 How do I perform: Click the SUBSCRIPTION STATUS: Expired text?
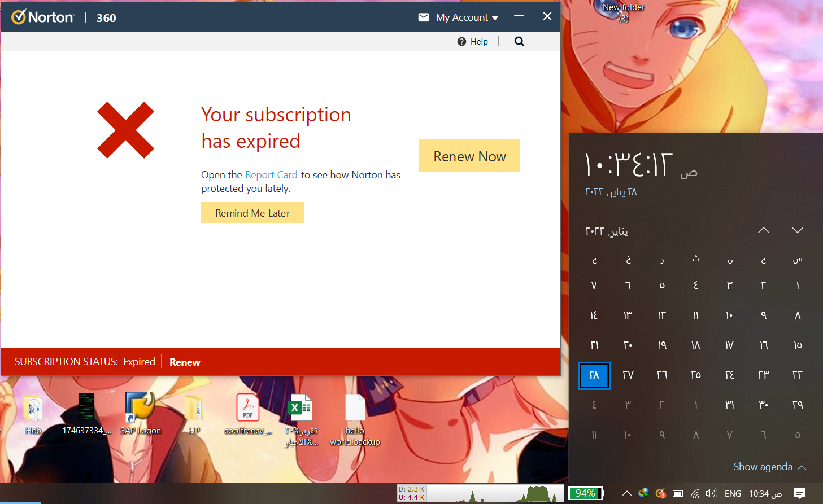(85, 362)
